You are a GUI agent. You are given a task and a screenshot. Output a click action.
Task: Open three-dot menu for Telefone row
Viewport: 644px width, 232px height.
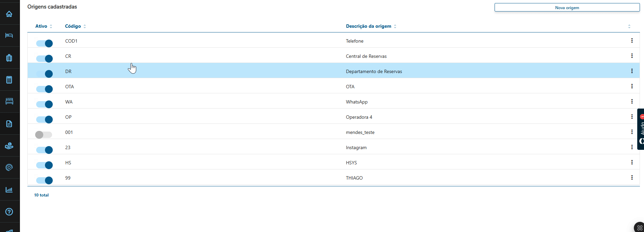(x=632, y=41)
